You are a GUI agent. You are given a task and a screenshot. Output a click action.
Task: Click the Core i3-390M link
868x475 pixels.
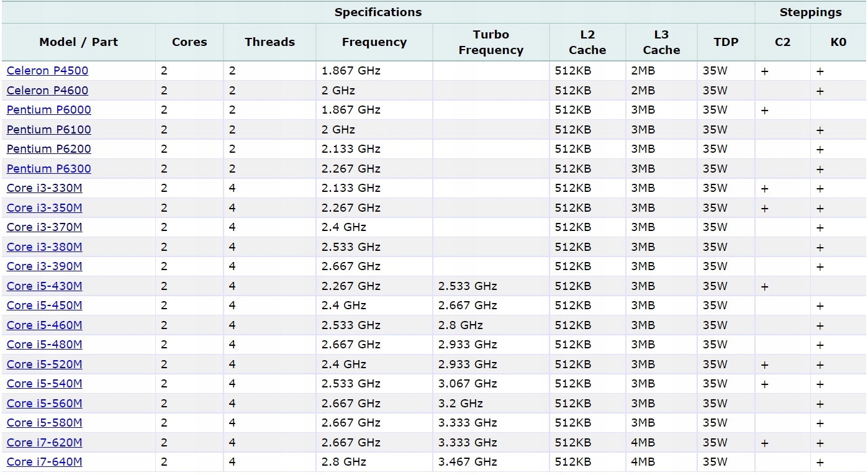44,266
